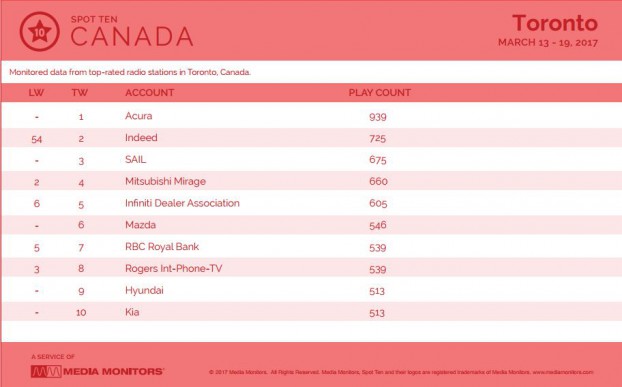Click the CANADA heading text

pyautogui.click(x=132, y=37)
